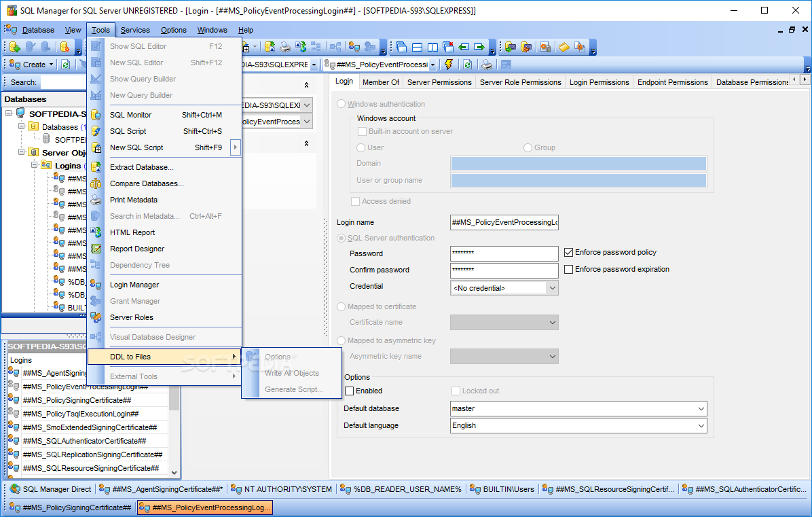The height and width of the screenshot is (517, 812).
Task: Click the Search field in database explorer
Action: pos(63,82)
